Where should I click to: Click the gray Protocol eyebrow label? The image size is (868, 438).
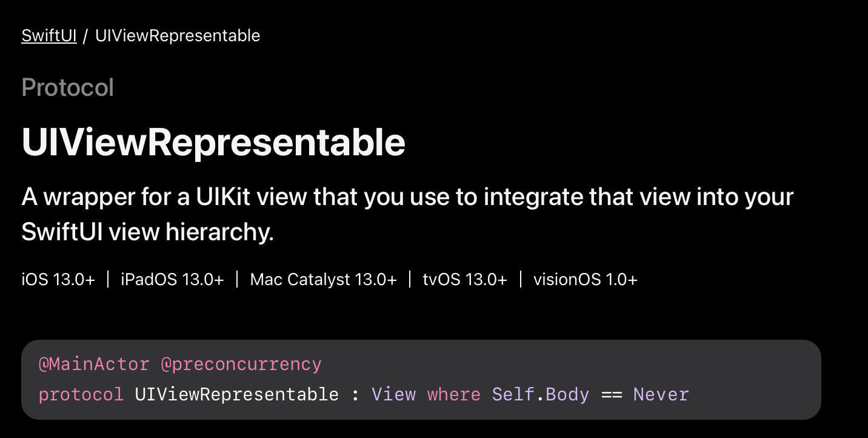point(68,87)
